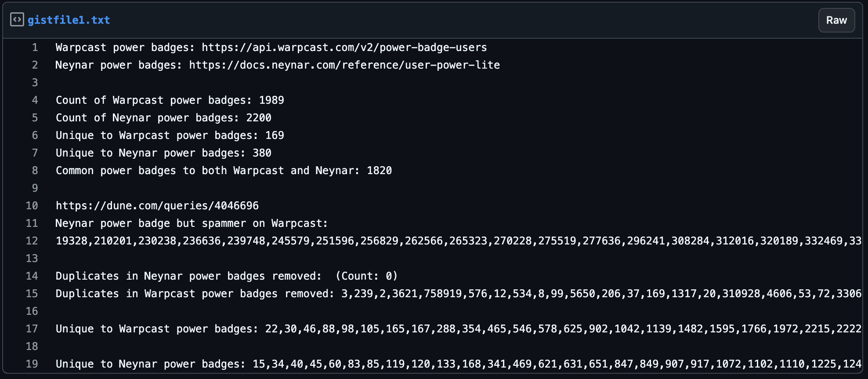Click the Duplicates in Neynar removed line
Screen dimensions: 868x379
pyautogui.click(x=227, y=276)
